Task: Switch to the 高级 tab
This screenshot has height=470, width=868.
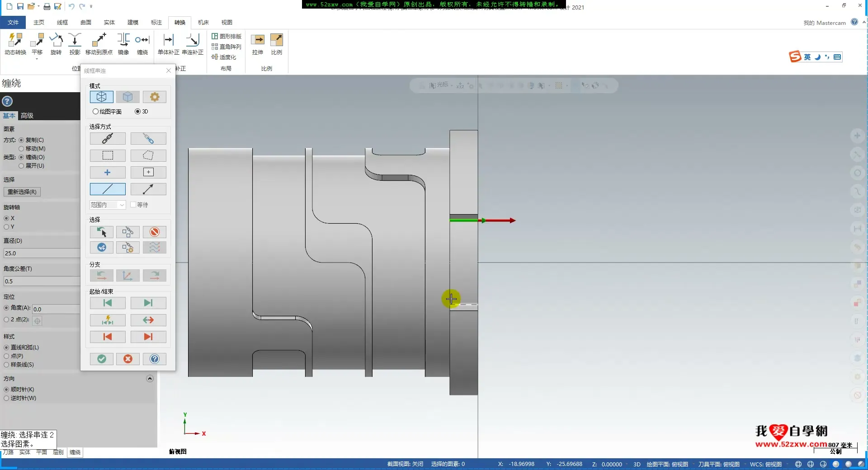Action: [27, 116]
